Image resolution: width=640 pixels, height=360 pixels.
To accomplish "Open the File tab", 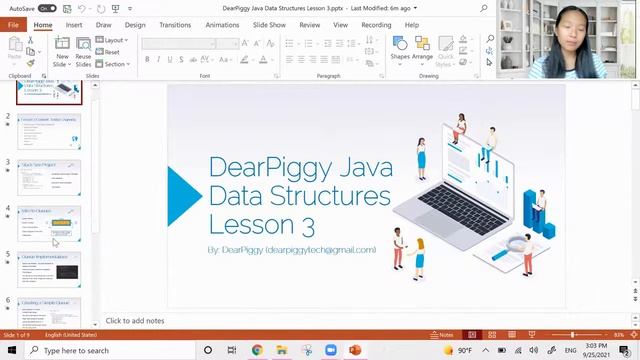I will coord(13,25).
